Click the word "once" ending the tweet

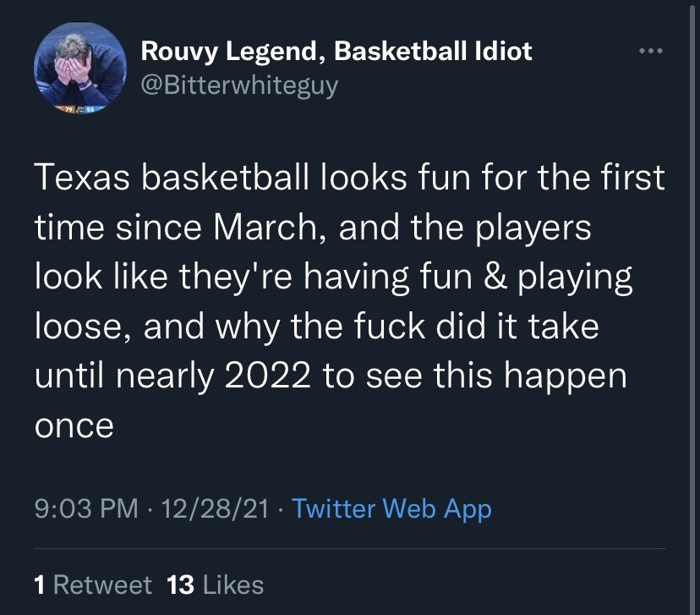tap(74, 425)
